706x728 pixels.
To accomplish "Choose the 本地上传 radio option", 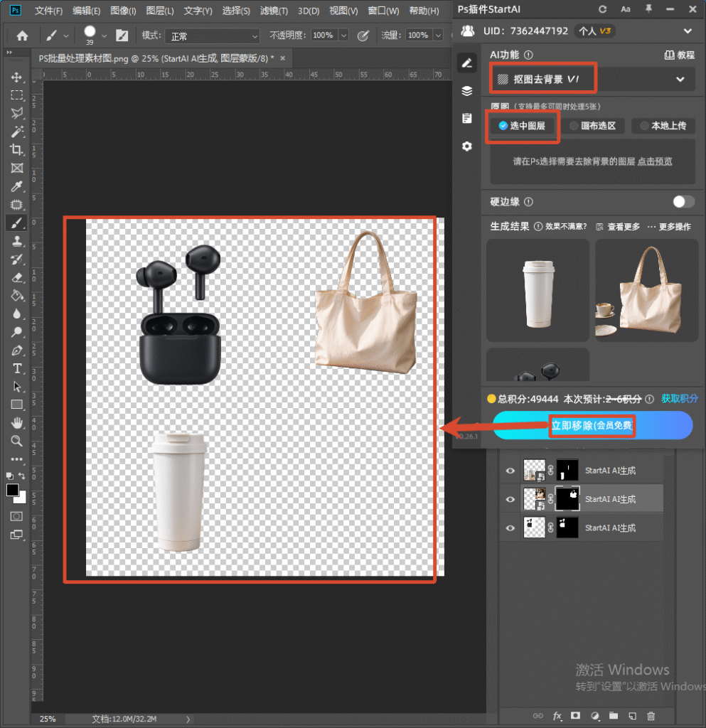I will (x=663, y=126).
